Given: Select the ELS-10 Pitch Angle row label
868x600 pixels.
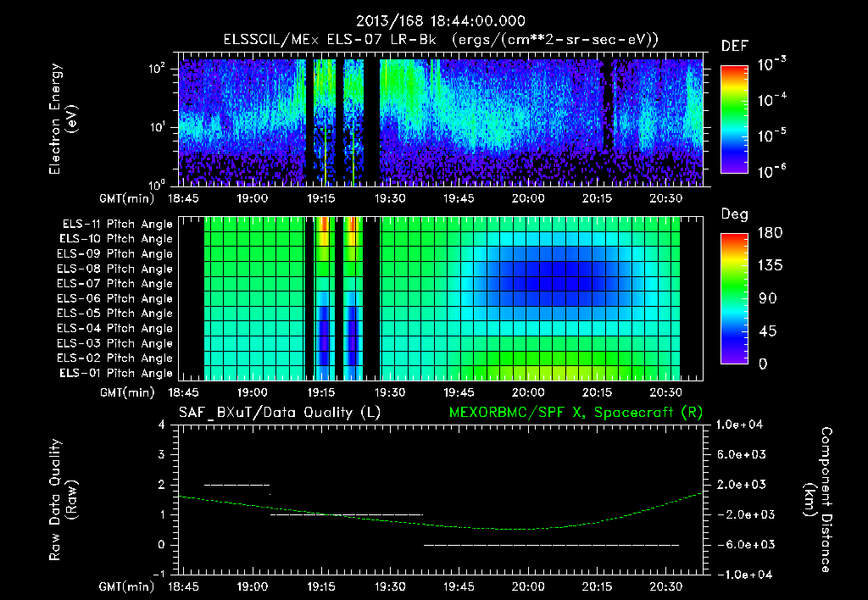Looking at the screenshot, I should [116, 239].
